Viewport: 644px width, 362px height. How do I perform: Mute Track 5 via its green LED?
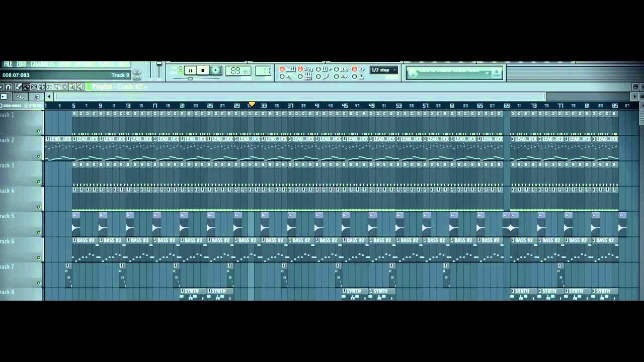pyautogui.click(x=39, y=232)
